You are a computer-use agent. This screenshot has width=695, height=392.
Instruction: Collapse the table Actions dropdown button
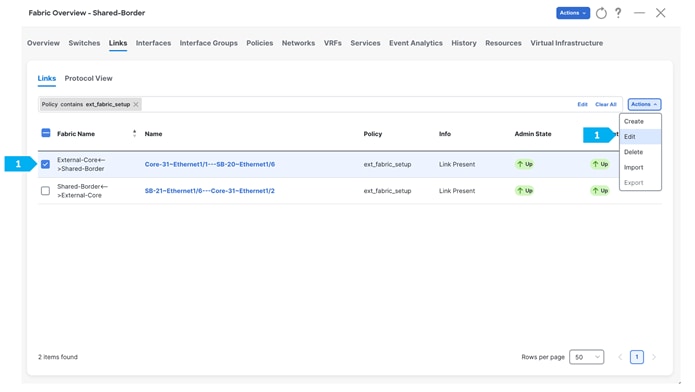tap(644, 104)
